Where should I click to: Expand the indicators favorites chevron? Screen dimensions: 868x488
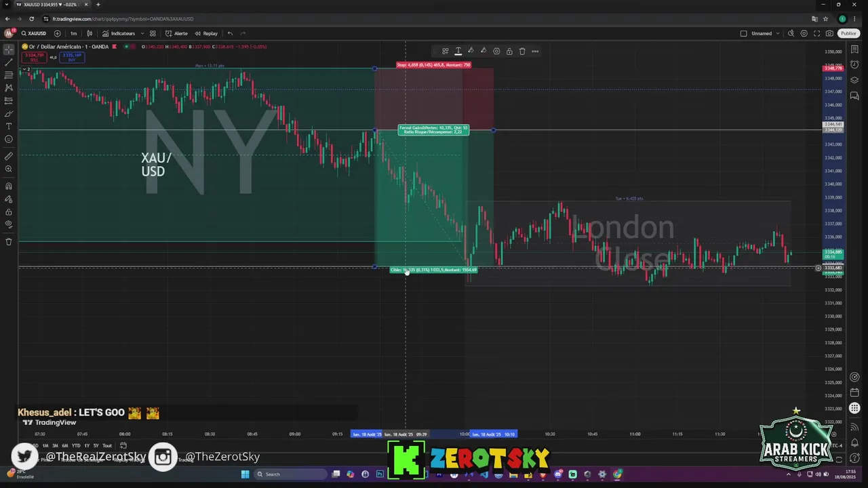coord(142,33)
